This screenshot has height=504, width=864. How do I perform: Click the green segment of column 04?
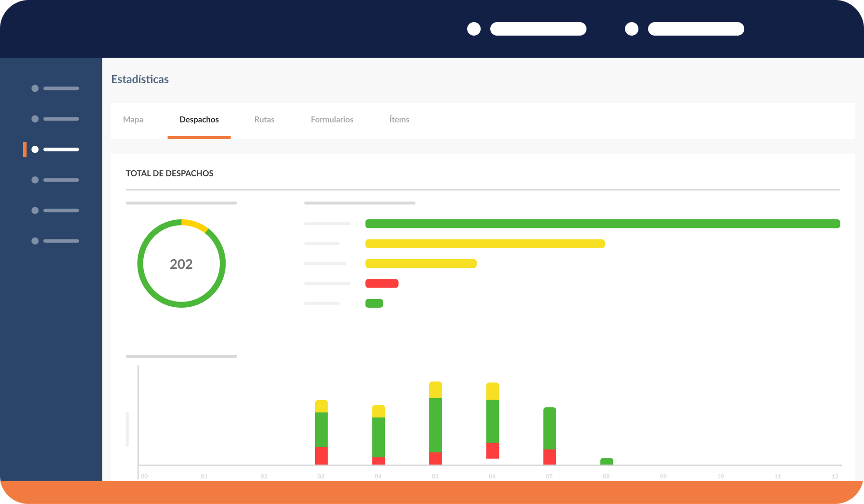379,437
